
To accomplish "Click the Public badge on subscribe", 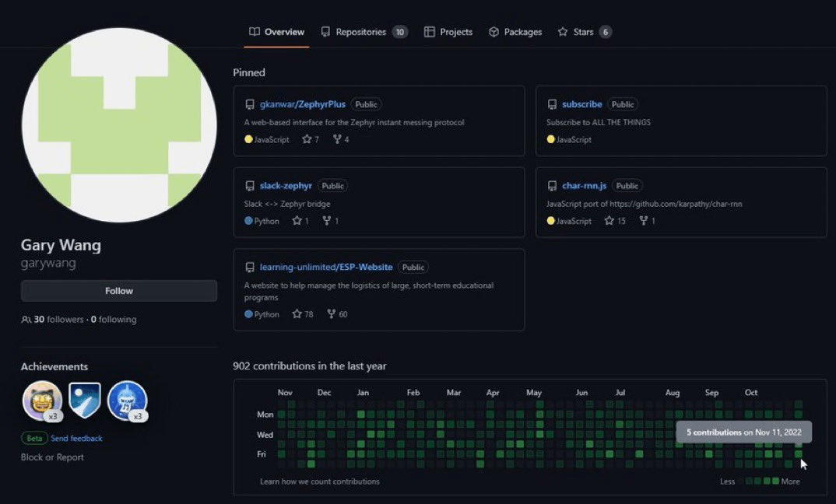I will tap(623, 104).
